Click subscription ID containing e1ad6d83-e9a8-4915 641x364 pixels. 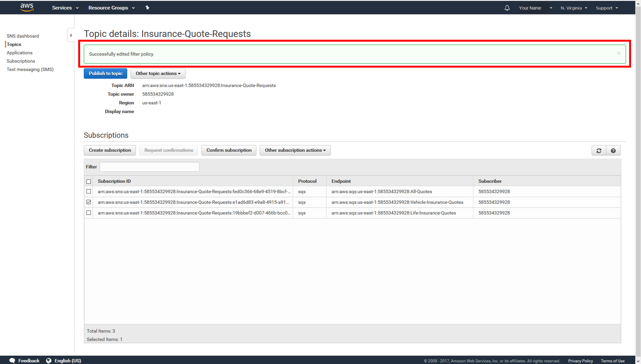193,202
